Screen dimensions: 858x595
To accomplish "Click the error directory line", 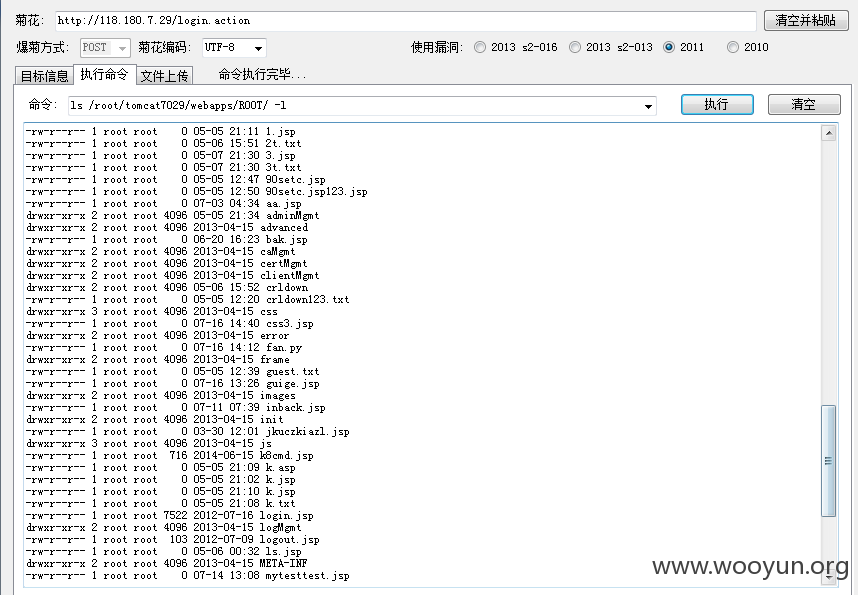I will (157, 337).
